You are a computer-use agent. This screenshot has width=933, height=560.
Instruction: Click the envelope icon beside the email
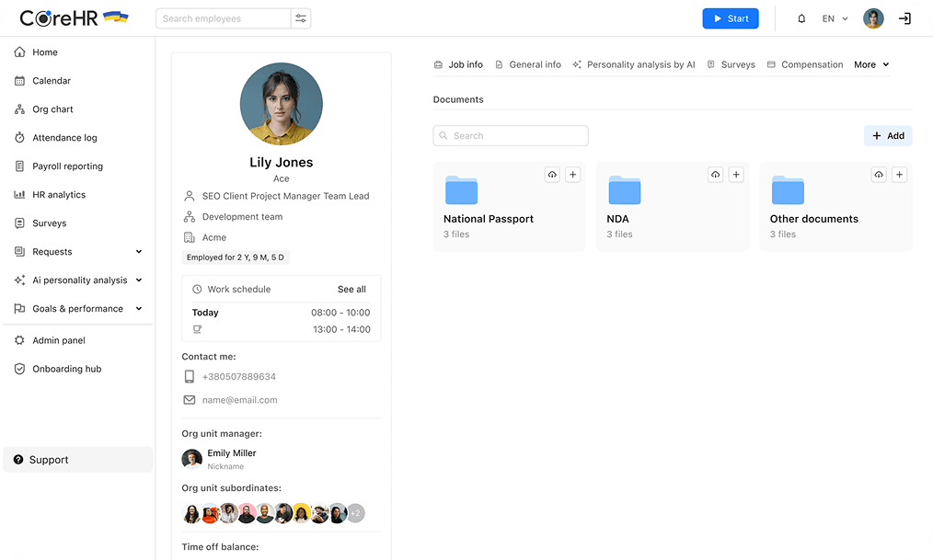[190, 400]
